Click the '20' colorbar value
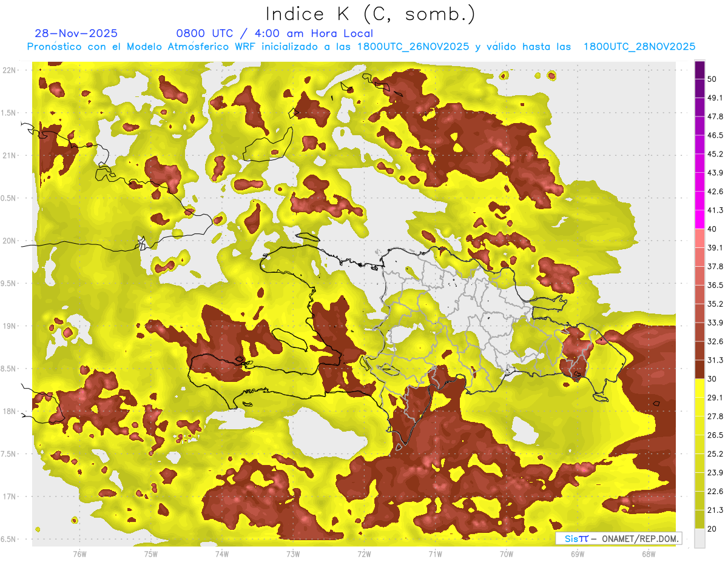 pos(713,529)
